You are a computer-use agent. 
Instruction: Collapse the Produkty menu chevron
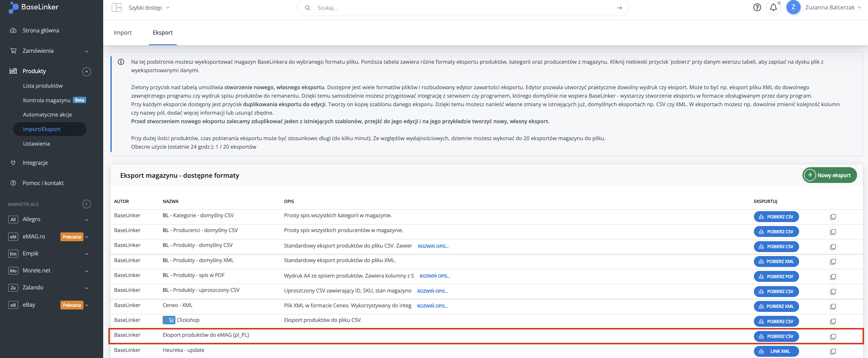click(86, 71)
